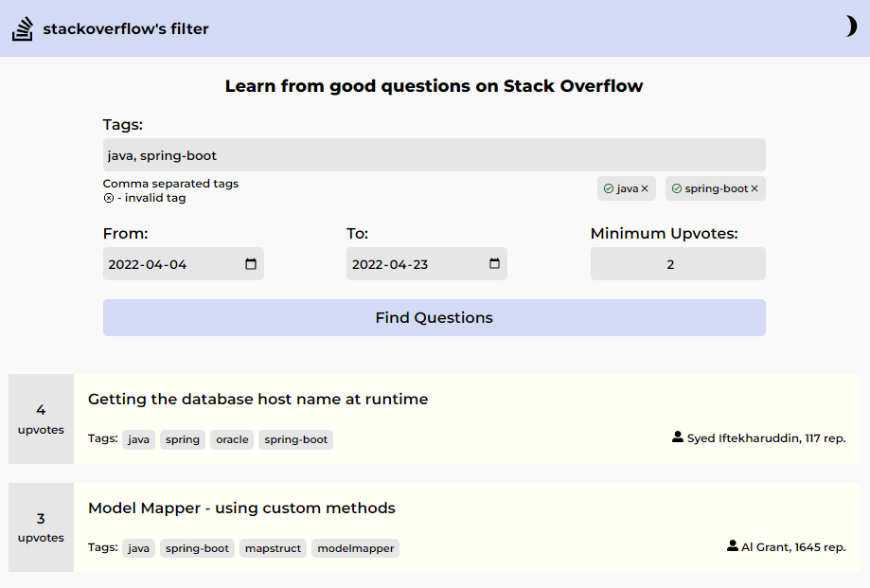Select the spring tag in the first question
This screenshot has width=870, height=588.
[x=183, y=439]
